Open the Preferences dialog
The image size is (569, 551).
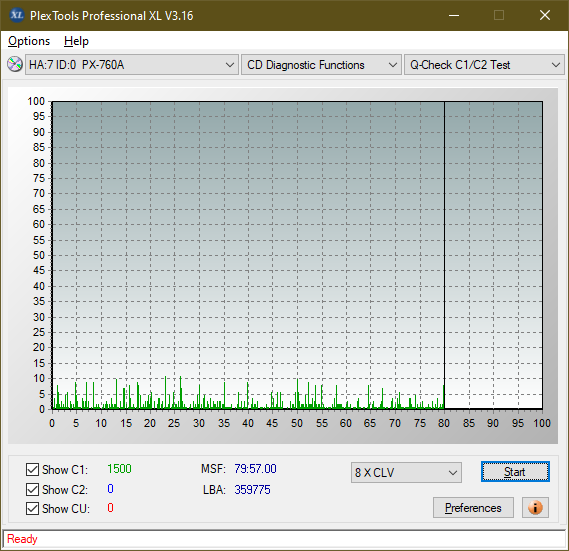473,507
